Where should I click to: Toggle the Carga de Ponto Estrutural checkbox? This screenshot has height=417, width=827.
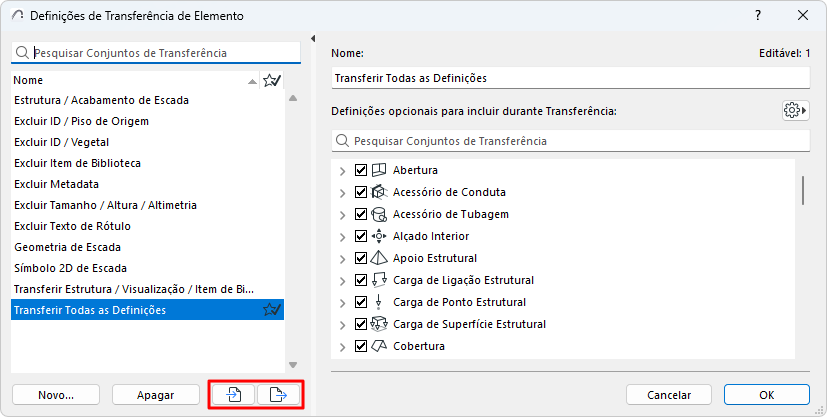(x=361, y=302)
